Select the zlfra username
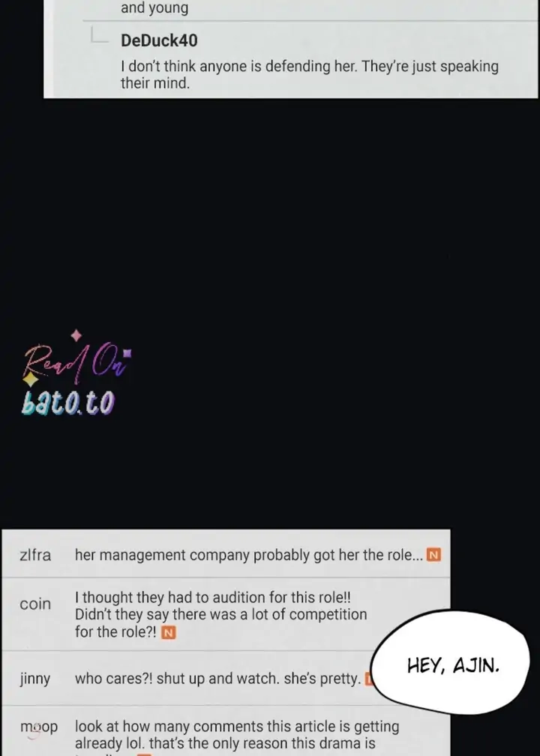Screen dimensions: 540x756 [35, 556]
